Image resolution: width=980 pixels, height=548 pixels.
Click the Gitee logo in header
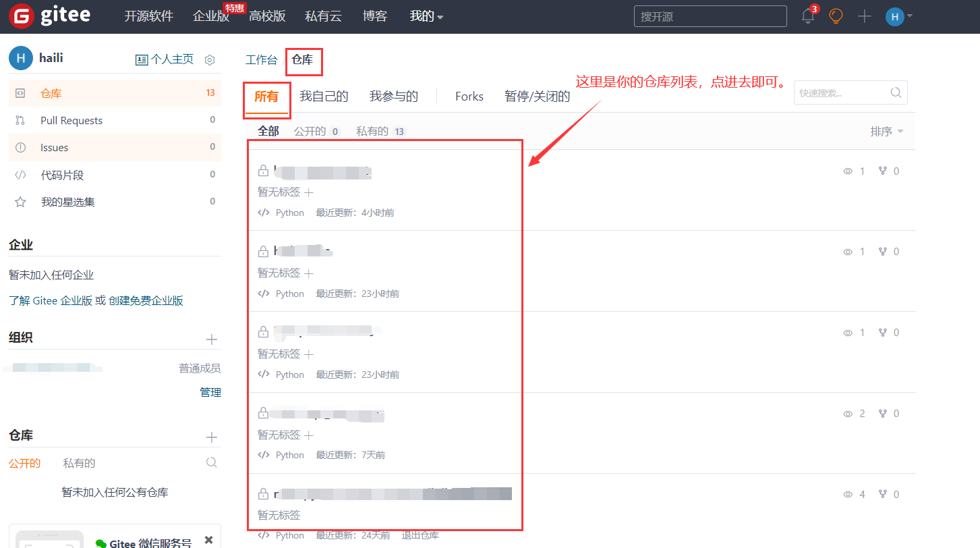pyautogui.click(x=49, y=16)
